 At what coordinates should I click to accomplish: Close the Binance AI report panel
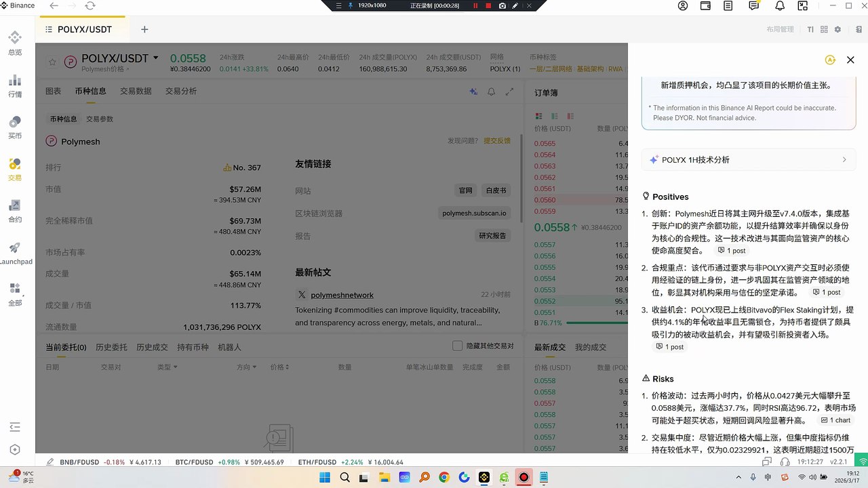point(850,60)
